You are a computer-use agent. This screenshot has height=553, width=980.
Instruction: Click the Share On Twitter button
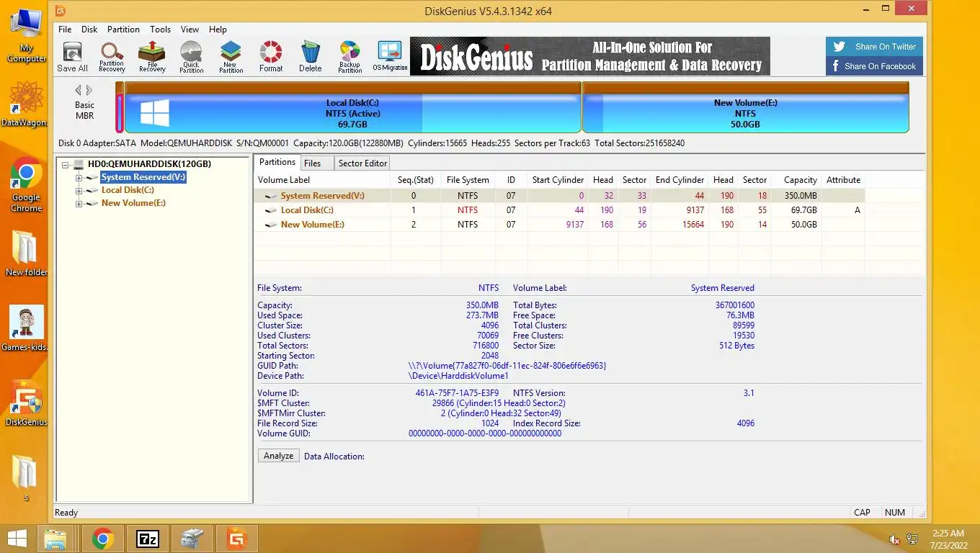(x=874, y=47)
